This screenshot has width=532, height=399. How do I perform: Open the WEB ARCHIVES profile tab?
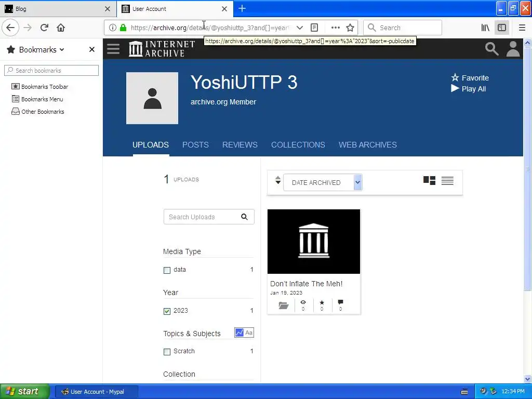[367, 145]
